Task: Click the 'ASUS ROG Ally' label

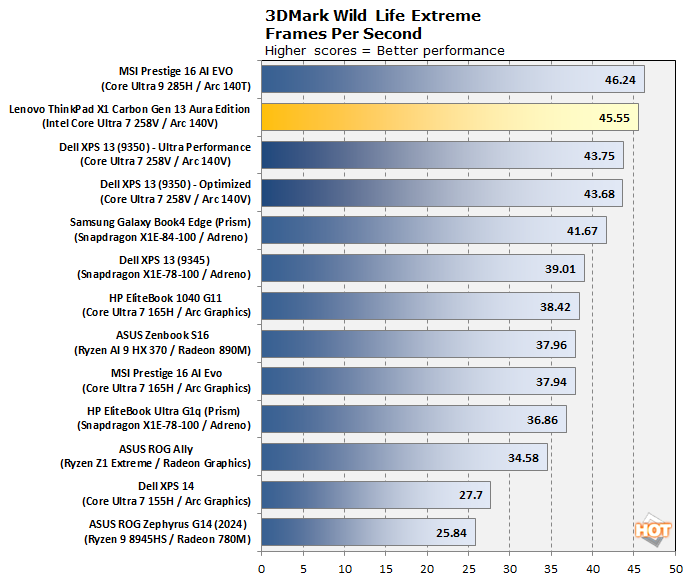Action: point(156,449)
